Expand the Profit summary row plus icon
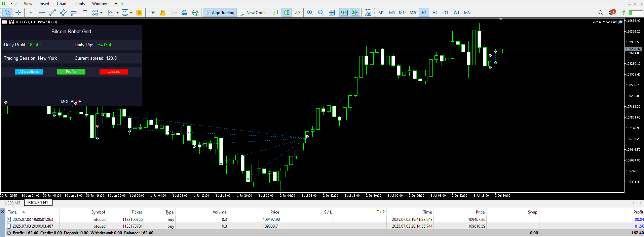Screen dimensions: 644x237 pyautogui.click(x=9, y=233)
